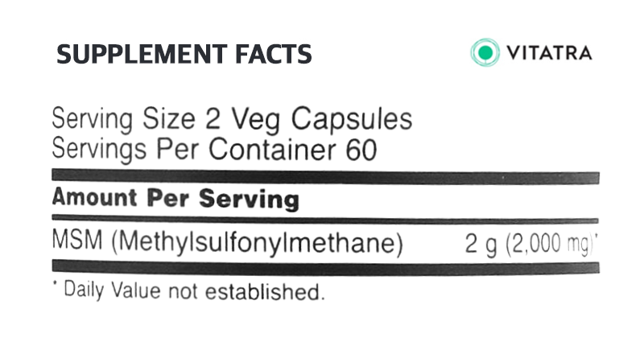This screenshot has width=644, height=350.
Task: Click the thick black bar below MSM row
Action: tap(325, 267)
